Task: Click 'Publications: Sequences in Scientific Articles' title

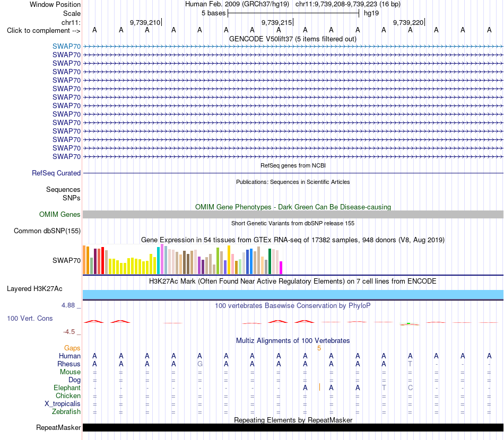Action: [293, 182]
